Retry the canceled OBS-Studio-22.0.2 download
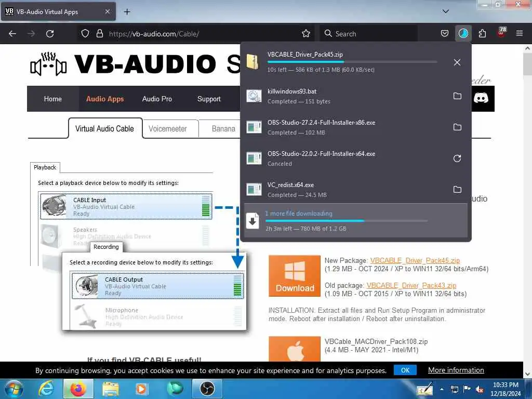 pyautogui.click(x=457, y=158)
